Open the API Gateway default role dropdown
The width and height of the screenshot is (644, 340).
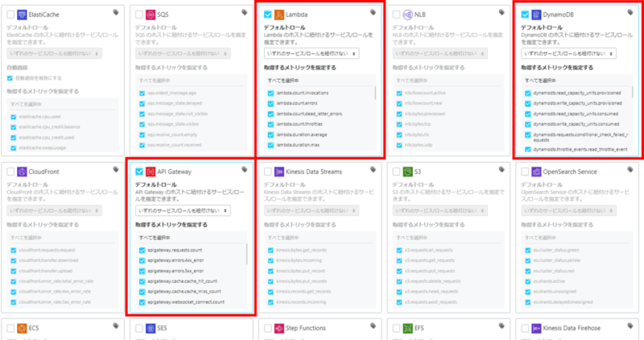click(183, 210)
